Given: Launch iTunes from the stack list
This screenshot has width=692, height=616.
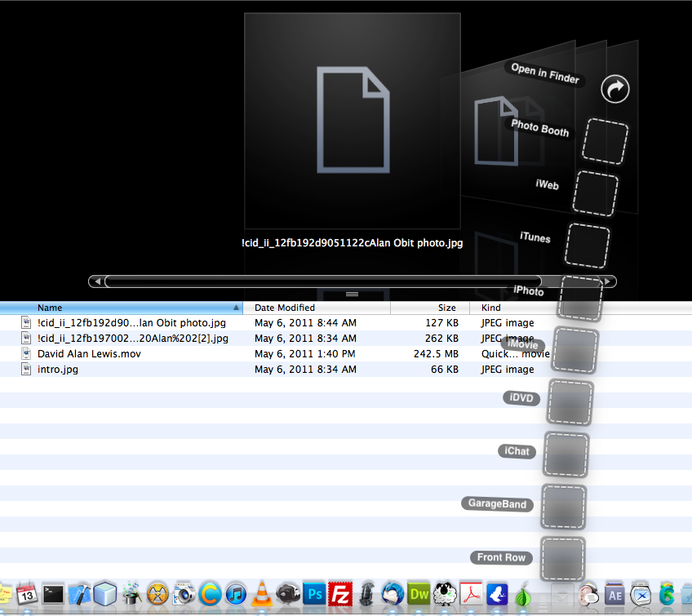Looking at the screenshot, I should tap(588, 246).
